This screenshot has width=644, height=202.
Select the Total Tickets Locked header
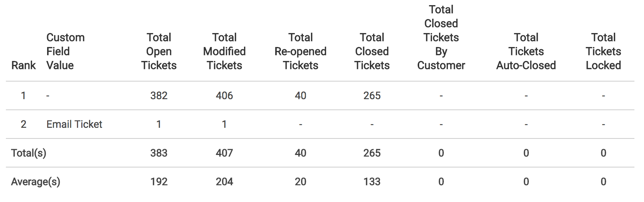pos(603,51)
